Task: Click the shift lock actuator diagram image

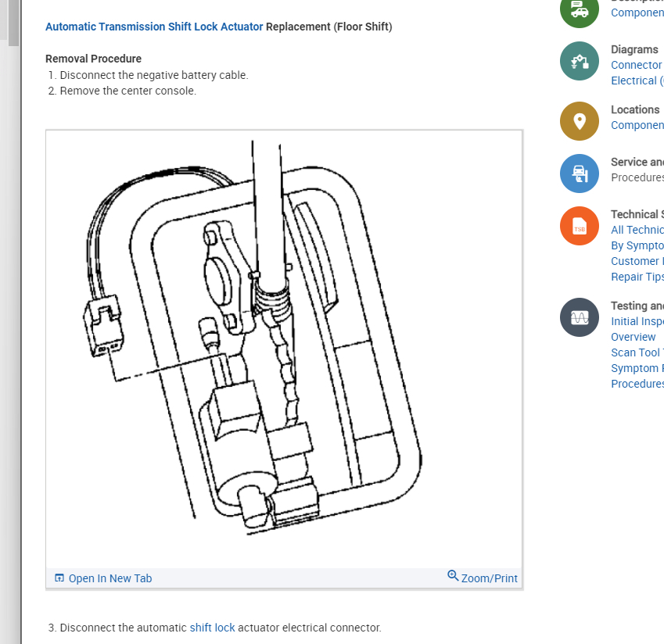Action: tap(284, 349)
